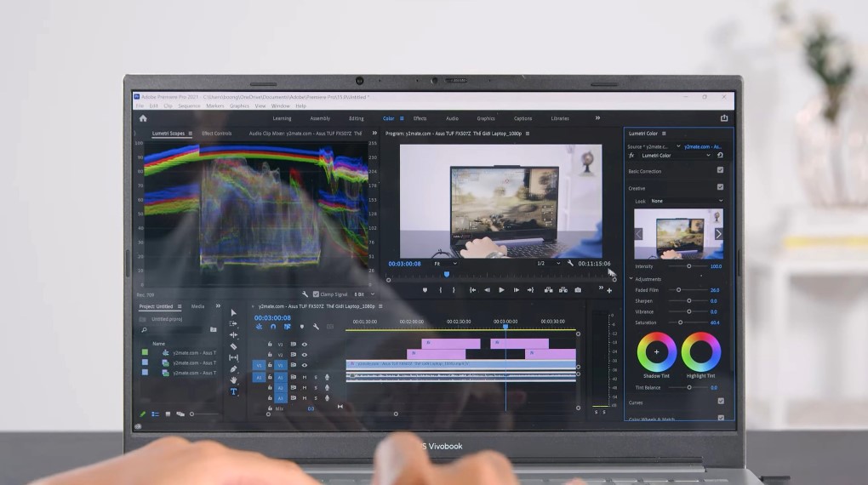Solo the A2 audio track
This screenshot has width=868, height=485.
click(x=316, y=387)
